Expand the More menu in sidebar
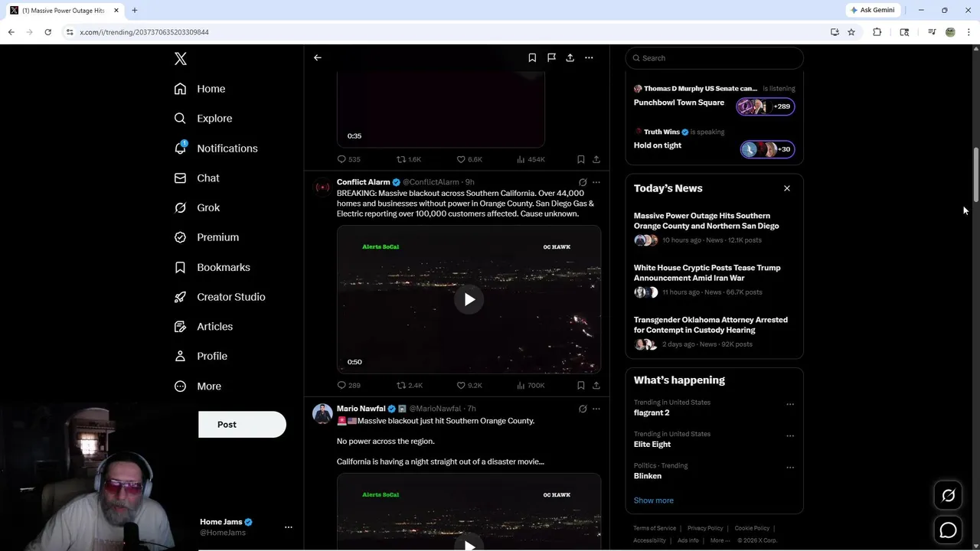980x551 pixels. point(198,386)
